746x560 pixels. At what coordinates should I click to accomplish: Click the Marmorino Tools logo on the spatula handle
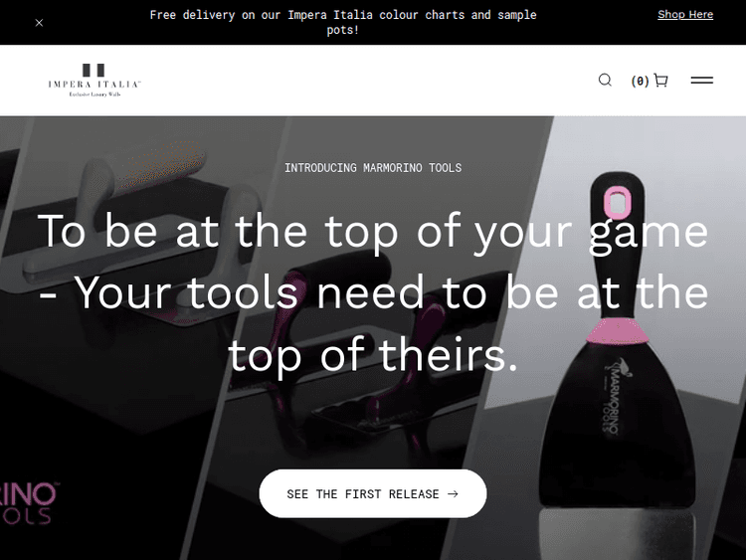(x=614, y=395)
